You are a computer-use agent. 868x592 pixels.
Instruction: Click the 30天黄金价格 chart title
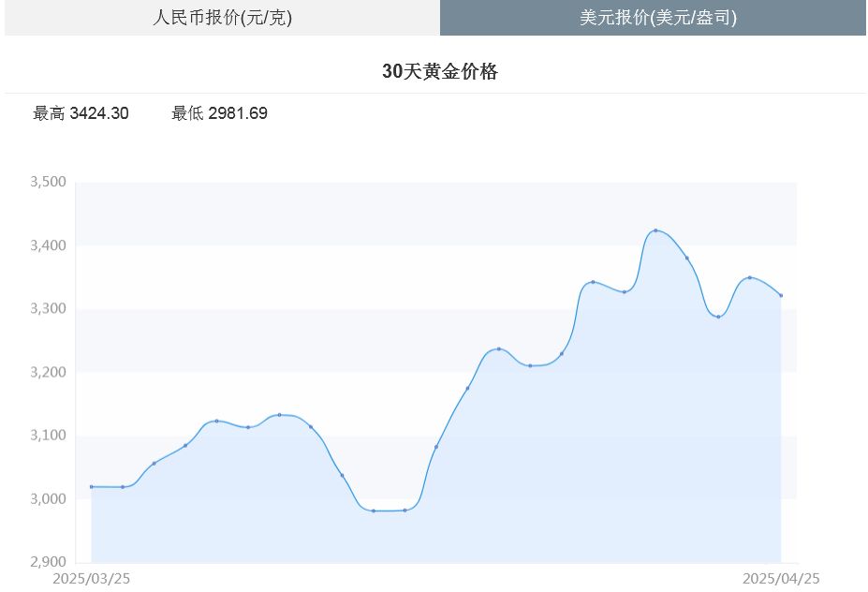[x=440, y=71]
